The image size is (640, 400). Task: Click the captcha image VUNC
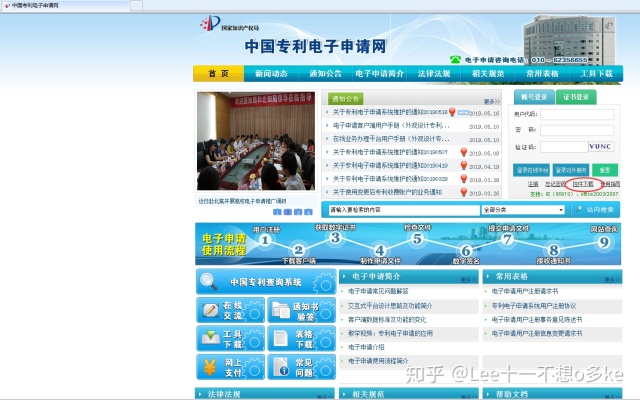tap(601, 147)
